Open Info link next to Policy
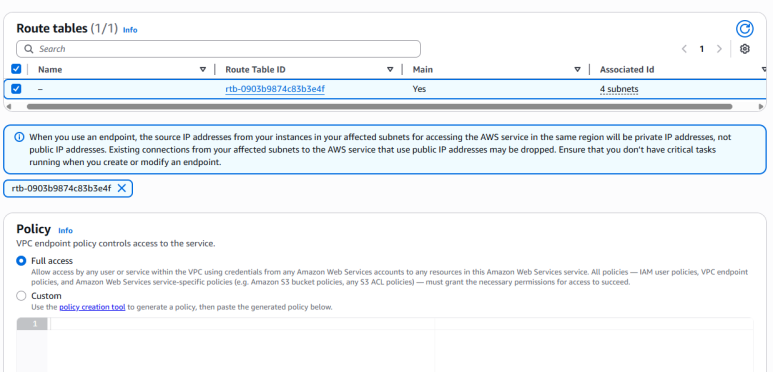 click(x=66, y=231)
